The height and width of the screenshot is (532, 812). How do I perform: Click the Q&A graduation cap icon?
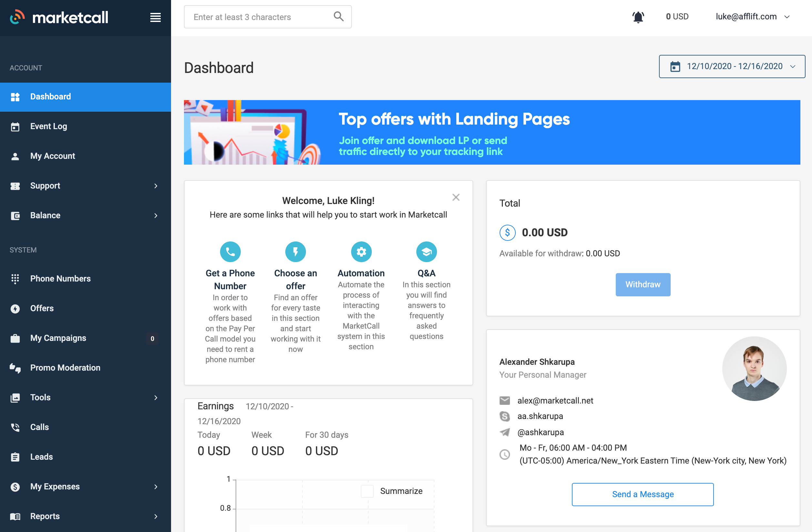(426, 252)
